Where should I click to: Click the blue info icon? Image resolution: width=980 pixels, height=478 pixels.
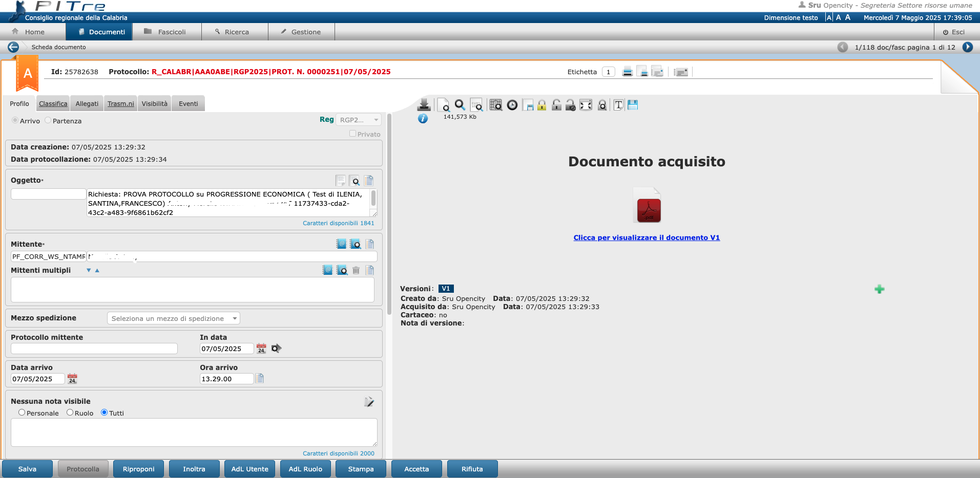423,118
